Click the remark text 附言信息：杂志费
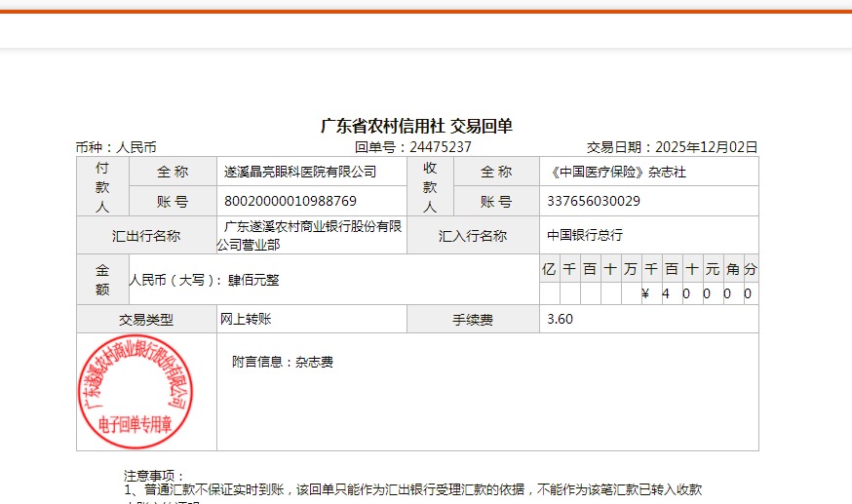Viewport: 852px width, 504px height. 283,362
